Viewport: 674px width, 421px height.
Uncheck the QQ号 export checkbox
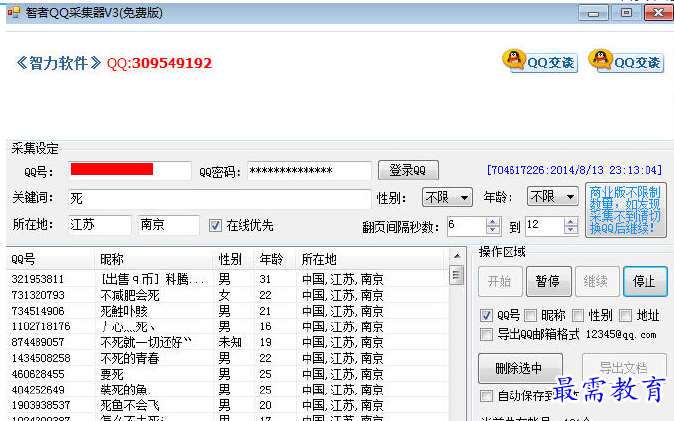coord(486,316)
